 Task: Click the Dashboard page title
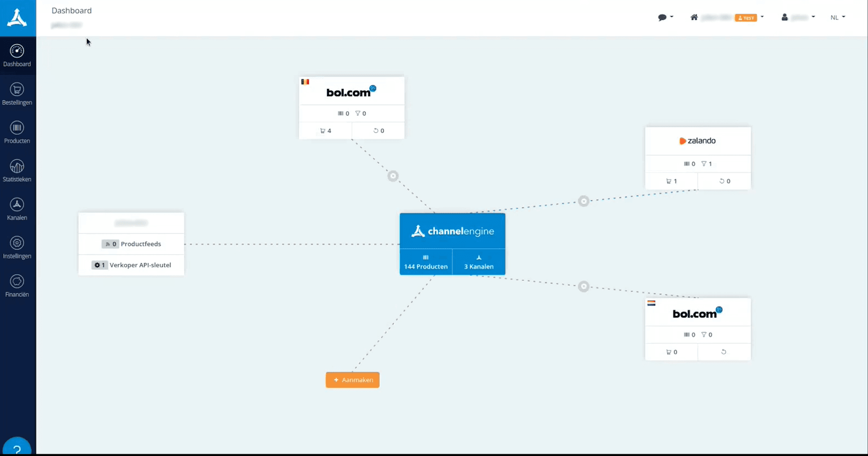pyautogui.click(x=71, y=11)
